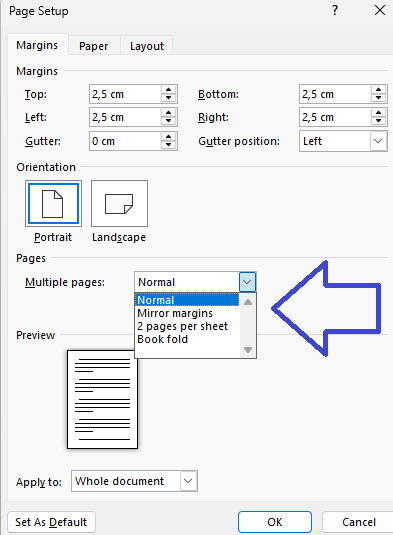Click the Top margin input field
393x535 pixels.
(x=125, y=94)
